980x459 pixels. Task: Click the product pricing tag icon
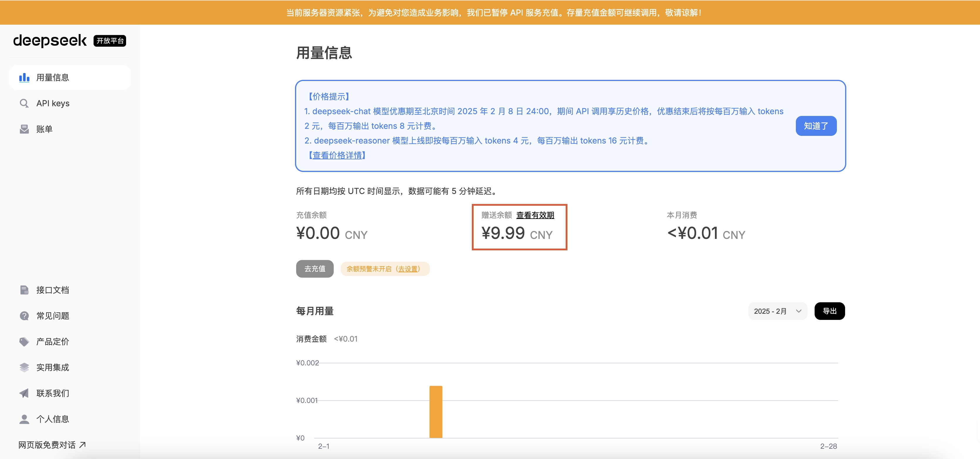24,342
